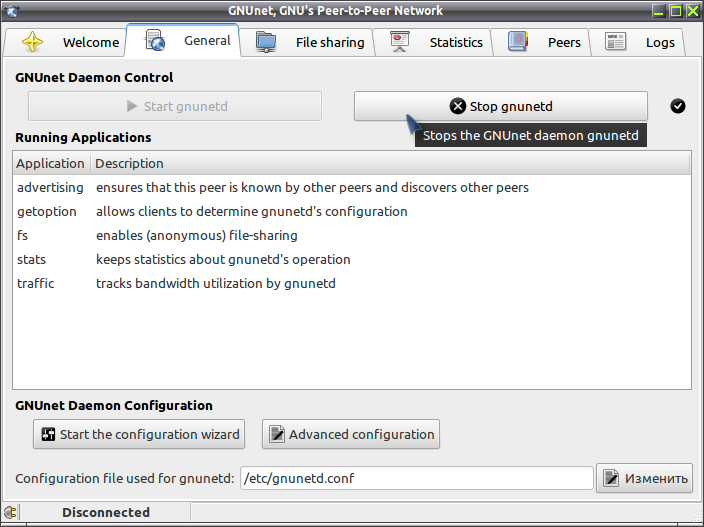Stop the gnunetd daemon
Image resolution: width=704 pixels, height=527 pixels.
click(501, 106)
